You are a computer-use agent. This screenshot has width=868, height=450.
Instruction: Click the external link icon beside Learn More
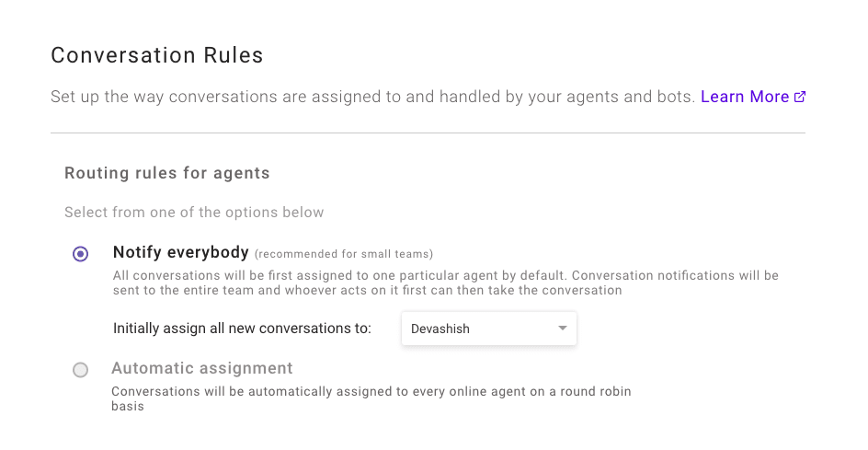[x=799, y=97]
